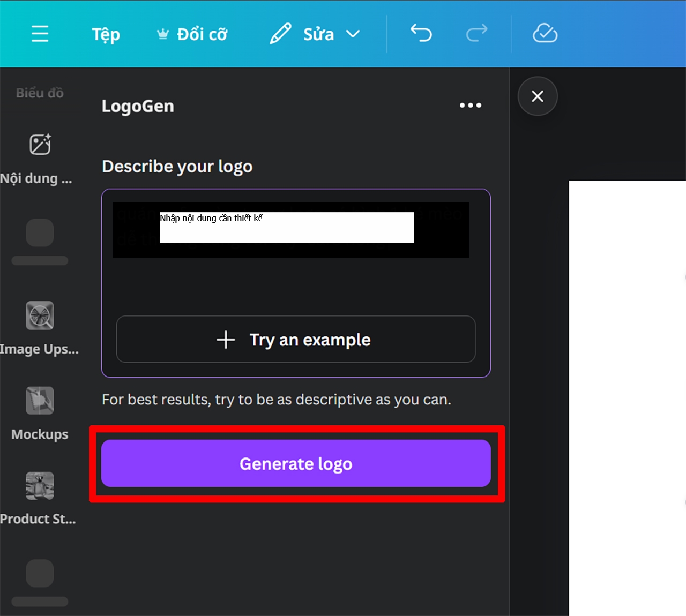Open LogoGen's three-dot more options
The height and width of the screenshot is (616, 686).
[x=470, y=106]
